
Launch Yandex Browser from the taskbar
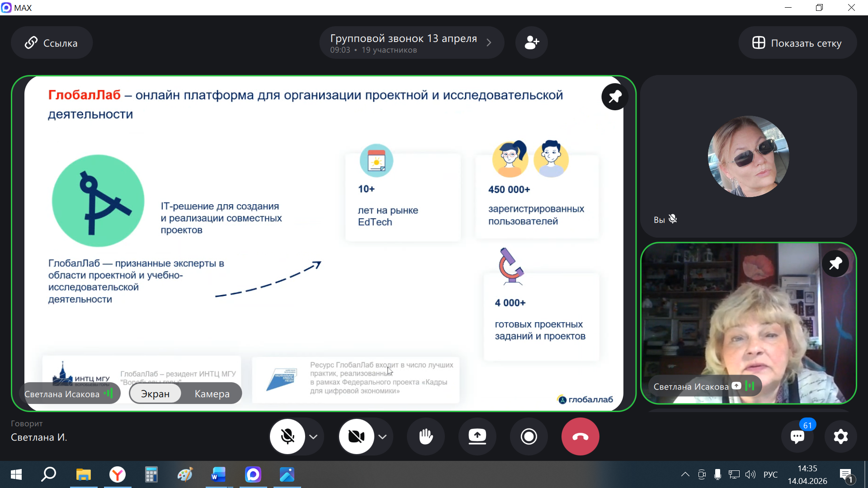(118, 474)
